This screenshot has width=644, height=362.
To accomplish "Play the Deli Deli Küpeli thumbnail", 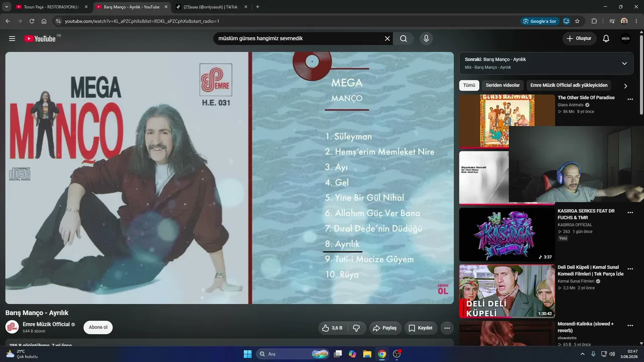I will point(507,291).
